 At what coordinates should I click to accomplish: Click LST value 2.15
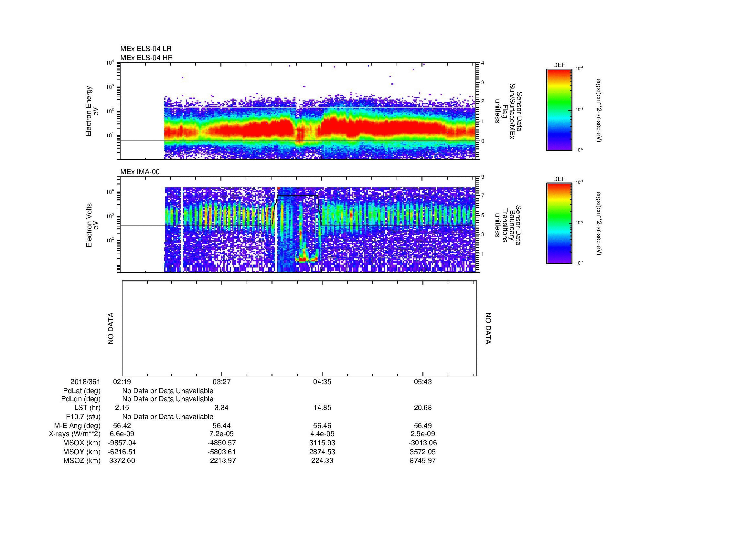tap(122, 408)
